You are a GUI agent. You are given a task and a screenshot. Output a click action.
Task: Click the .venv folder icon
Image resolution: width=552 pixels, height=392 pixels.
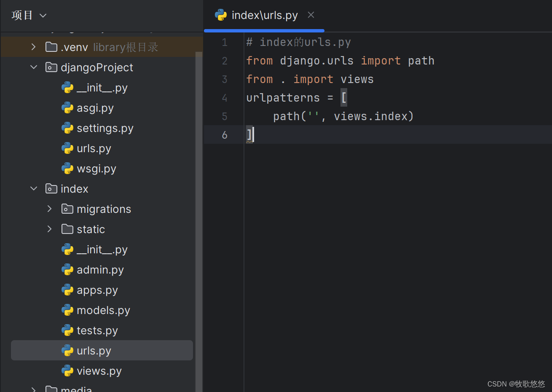coord(51,47)
